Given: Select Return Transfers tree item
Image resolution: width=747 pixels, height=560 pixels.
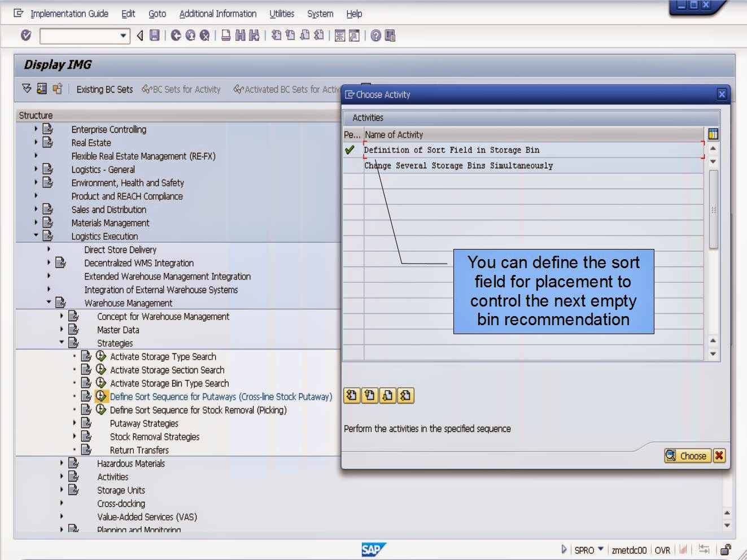Looking at the screenshot, I should tap(139, 450).
